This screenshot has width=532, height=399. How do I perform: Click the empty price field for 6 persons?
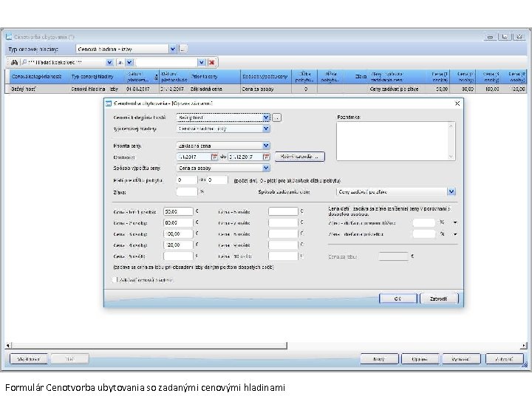tap(283, 211)
